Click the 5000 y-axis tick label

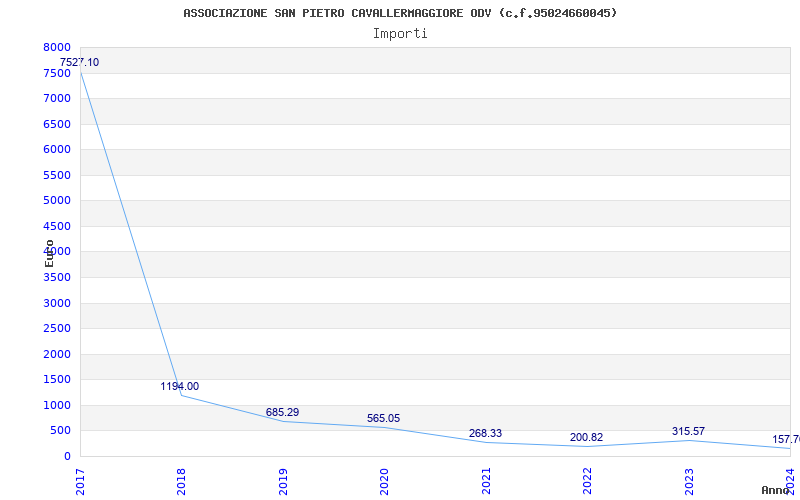tap(57, 200)
